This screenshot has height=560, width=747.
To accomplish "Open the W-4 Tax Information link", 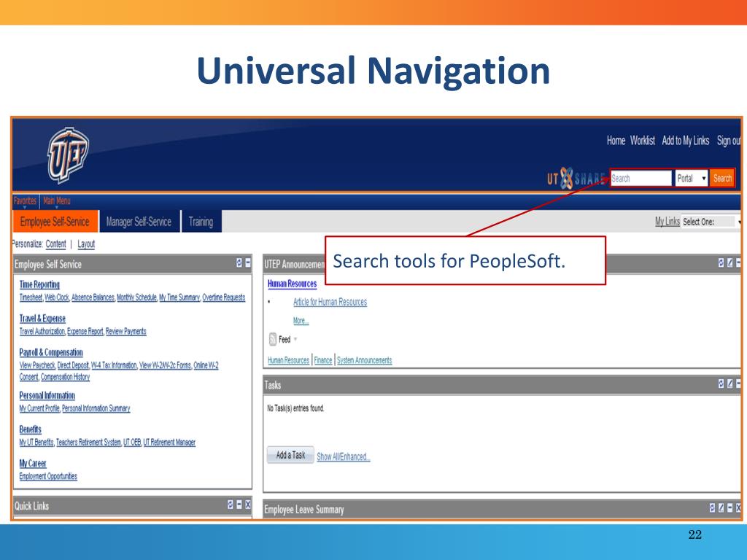I will click(114, 365).
